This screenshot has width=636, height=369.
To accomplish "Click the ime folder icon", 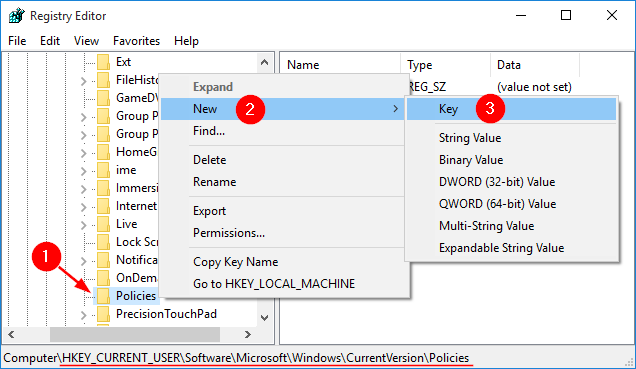I will click(x=103, y=170).
